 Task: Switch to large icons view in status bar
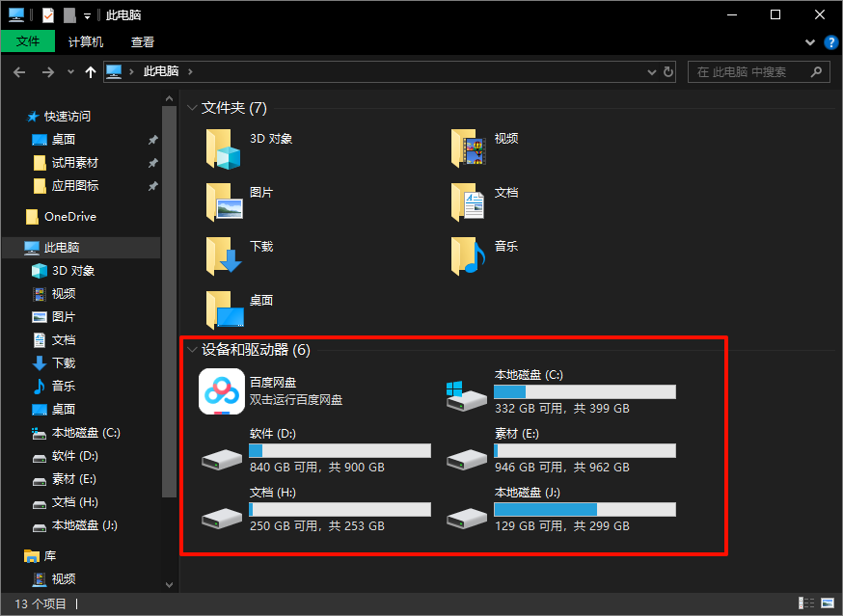click(x=828, y=603)
